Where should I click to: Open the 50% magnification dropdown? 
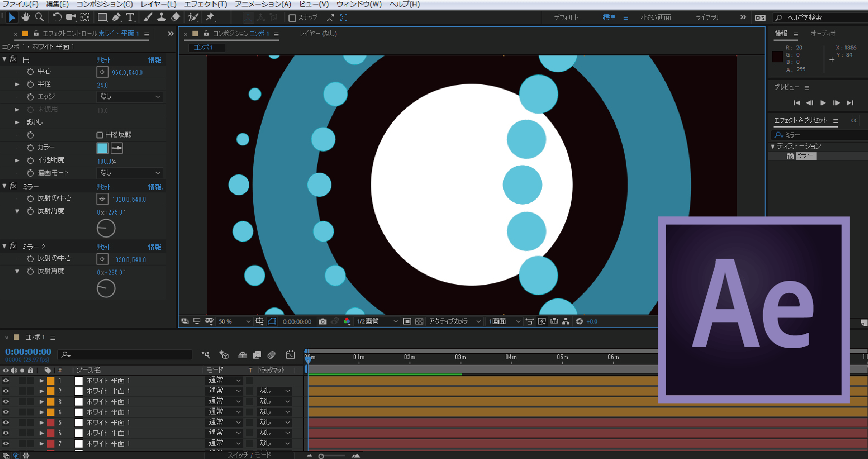point(234,321)
